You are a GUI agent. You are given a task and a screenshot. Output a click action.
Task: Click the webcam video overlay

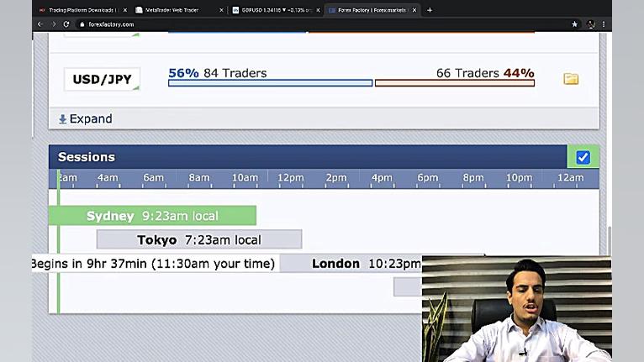[x=517, y=308]
